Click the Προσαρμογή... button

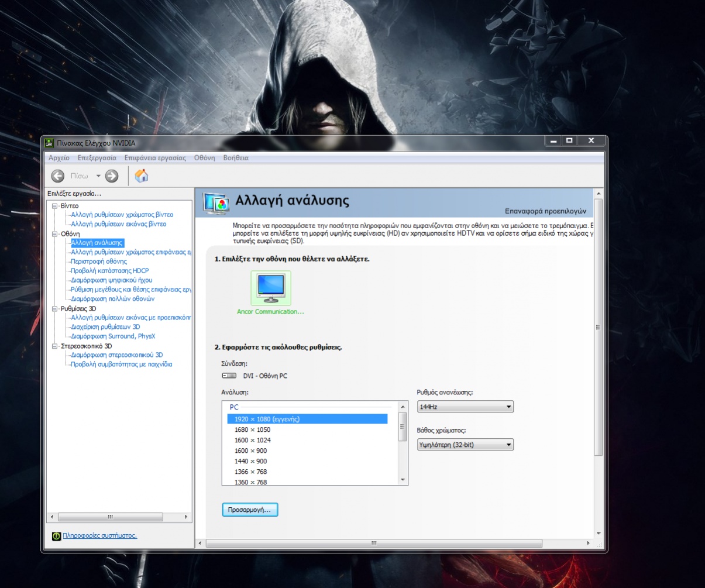250,510
